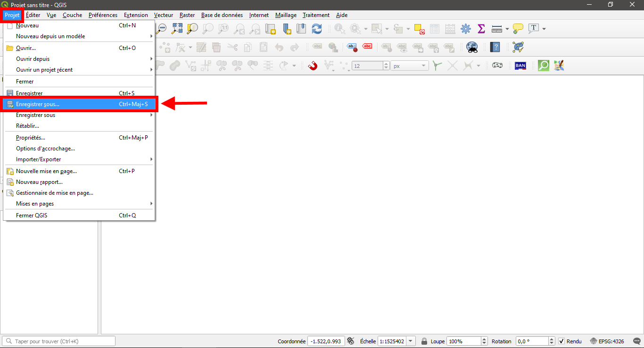Choose Fermer in the Projet menu
The height and width of the screenshot is (348, 644).
pyautogui.click(x=79, y=82)
